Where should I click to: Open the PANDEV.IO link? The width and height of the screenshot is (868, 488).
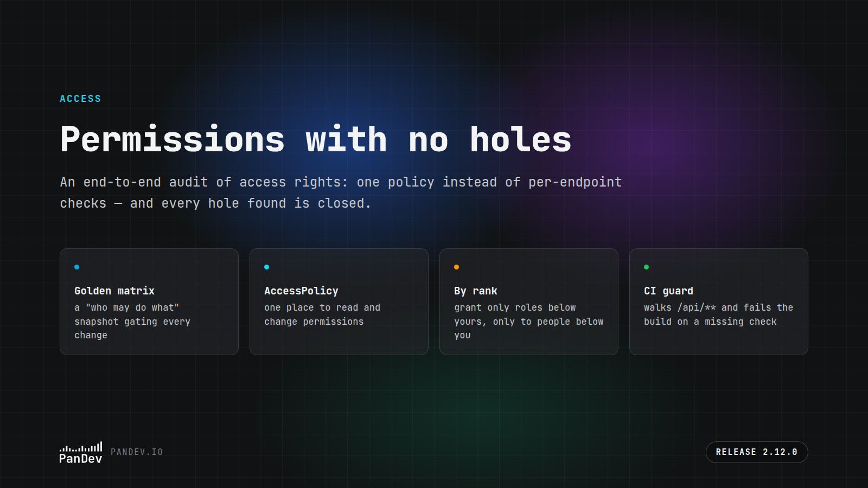[137, 452]
